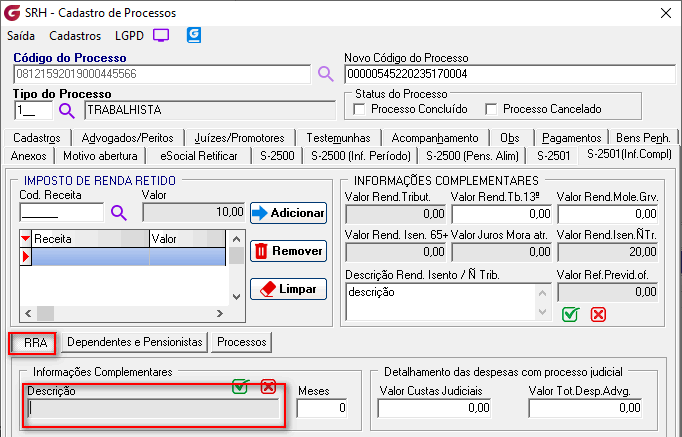Image resolution: width=682 pixels, height=437 pixels.
Task: Click description text area up arrow
Action: click(542, 293)
